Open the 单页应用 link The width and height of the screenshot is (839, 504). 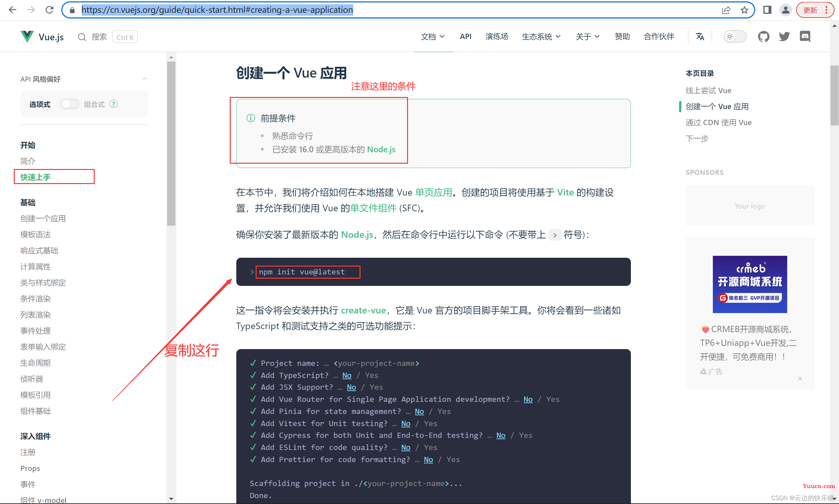click(433, 193)
